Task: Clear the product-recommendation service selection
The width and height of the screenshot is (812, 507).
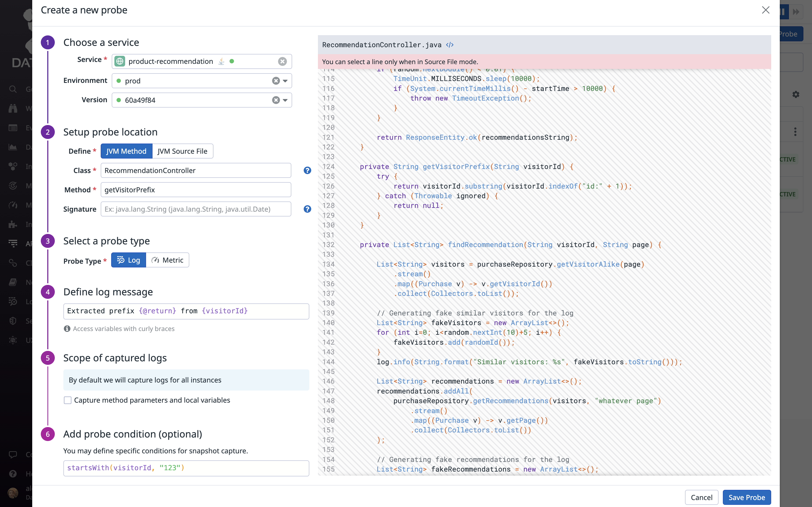Action: pos(282,61)
